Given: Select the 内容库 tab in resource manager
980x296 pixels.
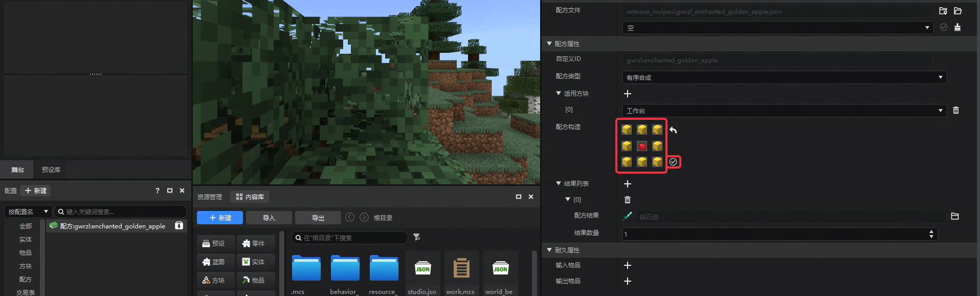Looking at the screenshot, I should click(x=250, y=197).
